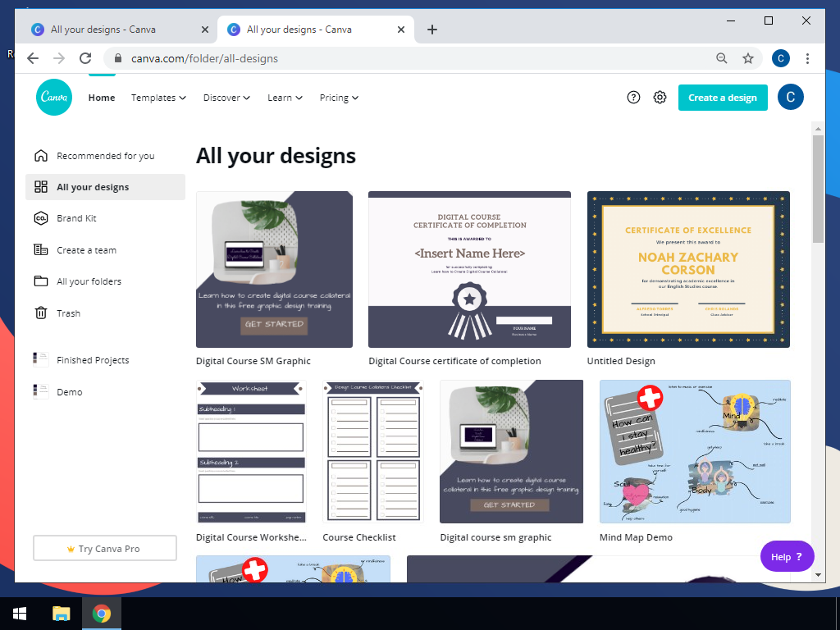Viewport: 840px width, 630px height.
Task: Click the scrollbar down arrow
Action: 818,575
